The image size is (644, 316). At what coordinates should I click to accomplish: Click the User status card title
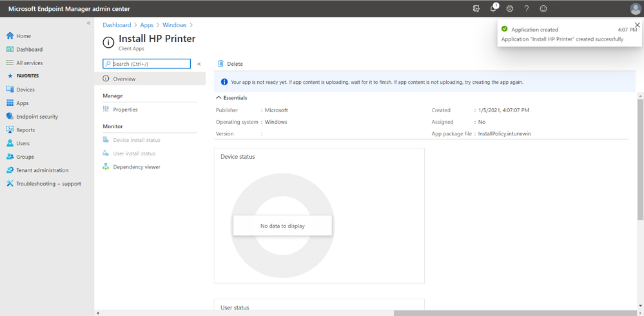(235, 308)
